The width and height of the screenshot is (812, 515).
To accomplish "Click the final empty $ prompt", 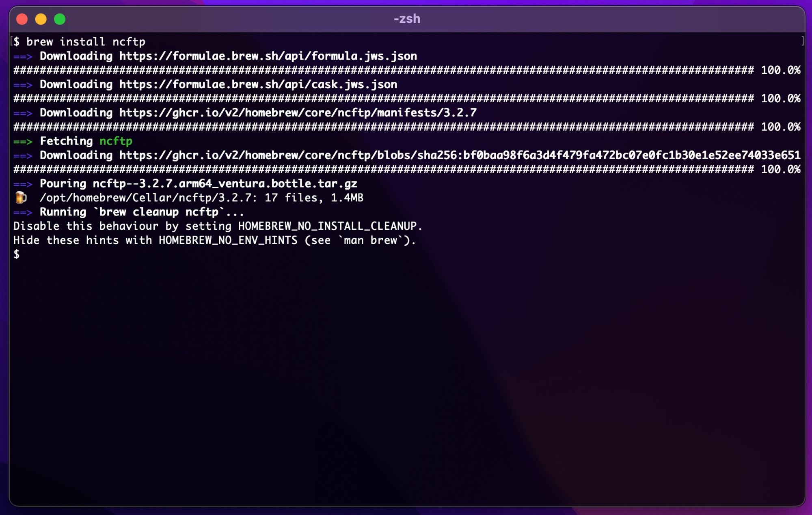I will click(16, 254).
